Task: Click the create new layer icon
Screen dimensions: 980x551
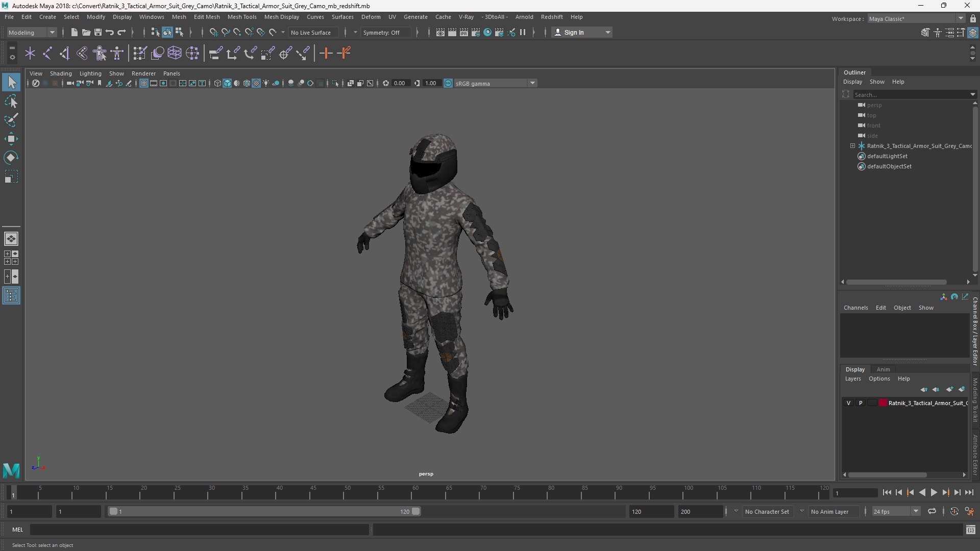Action: tap(949, 389)
